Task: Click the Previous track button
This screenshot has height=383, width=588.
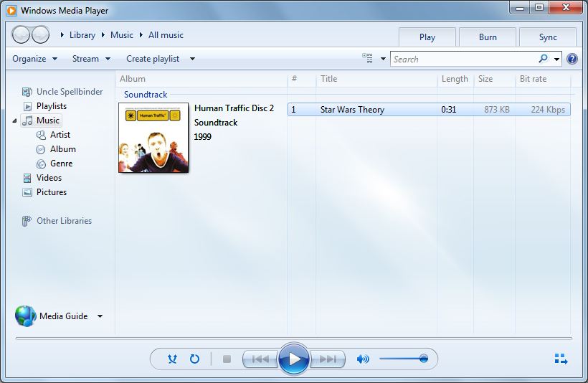Action: 260,359
